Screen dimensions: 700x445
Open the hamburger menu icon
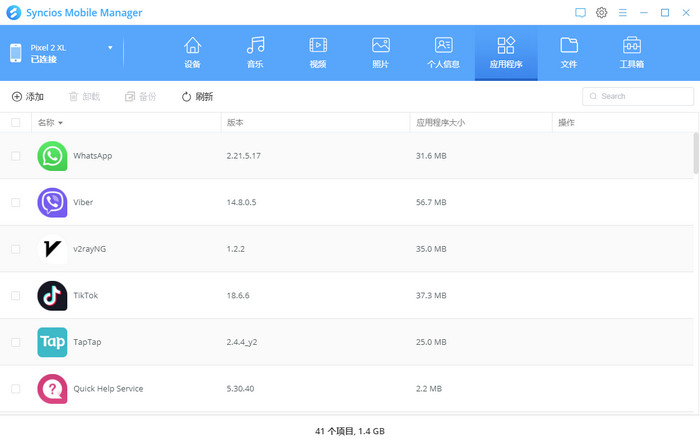click(623, 12)
